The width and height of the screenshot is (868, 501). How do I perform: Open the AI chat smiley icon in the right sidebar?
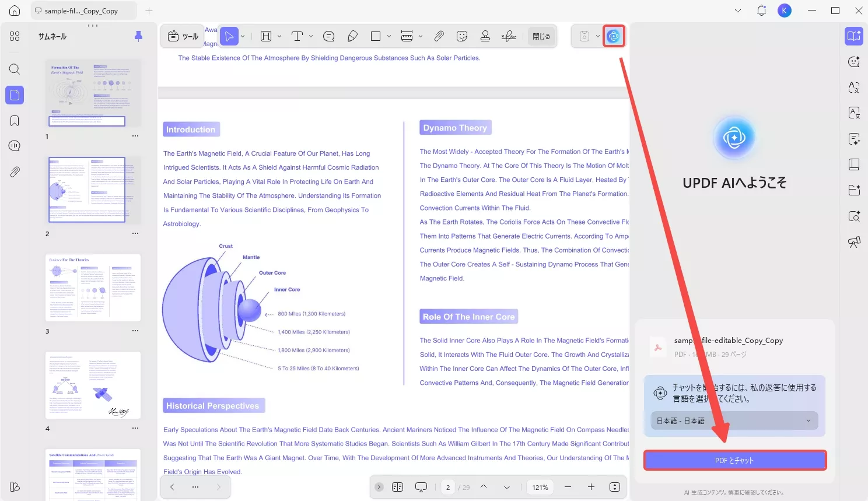coord(854,62)
